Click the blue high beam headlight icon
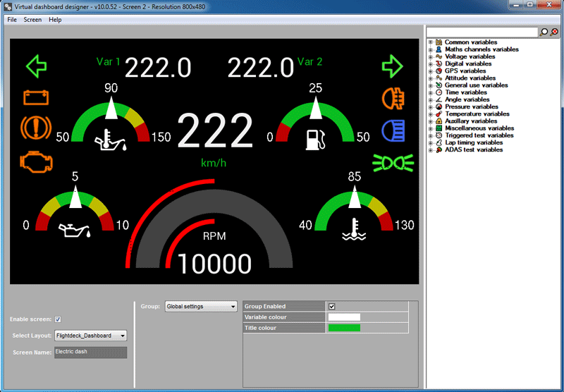The height and width of the screenshot is (392, 564). coord(392,130)
